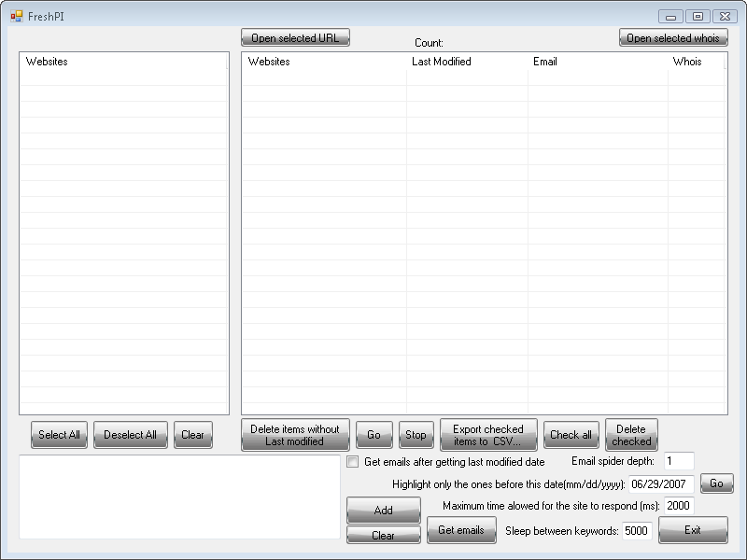Screen dimensions: 747x560
Task: Sort results by Last Modified column
Action: tap(468, 62)
